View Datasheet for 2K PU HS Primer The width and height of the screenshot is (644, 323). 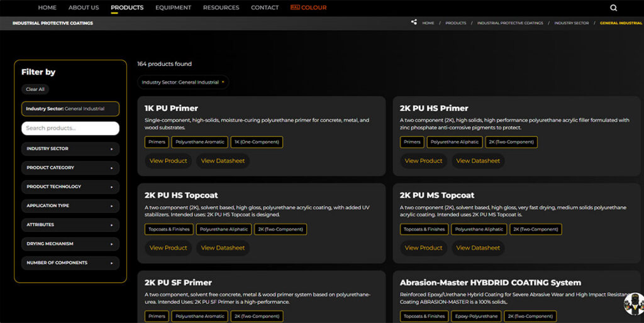[x=478, y=161]
